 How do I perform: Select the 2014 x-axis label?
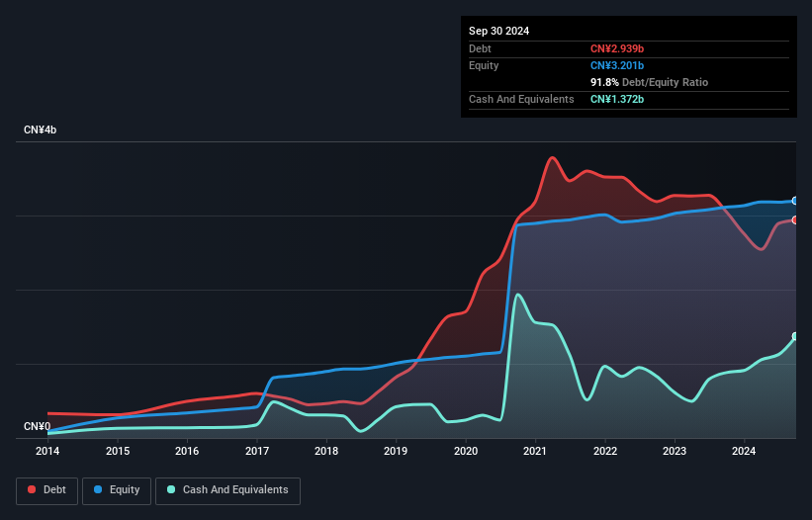coord(47,451)
